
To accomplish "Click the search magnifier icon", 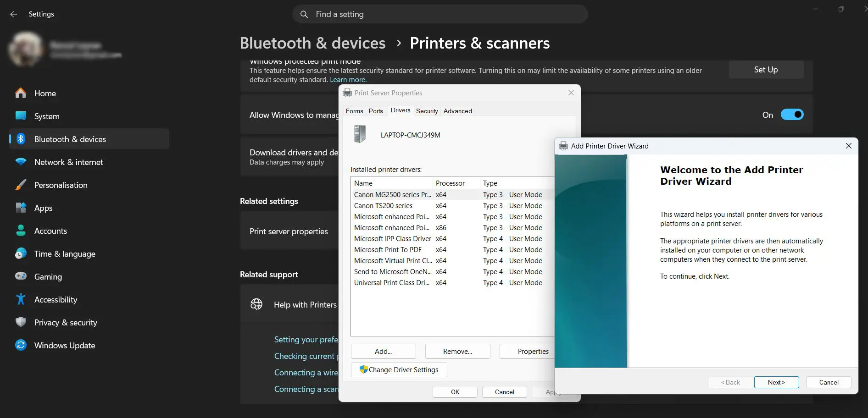I will tap(304, 14).
